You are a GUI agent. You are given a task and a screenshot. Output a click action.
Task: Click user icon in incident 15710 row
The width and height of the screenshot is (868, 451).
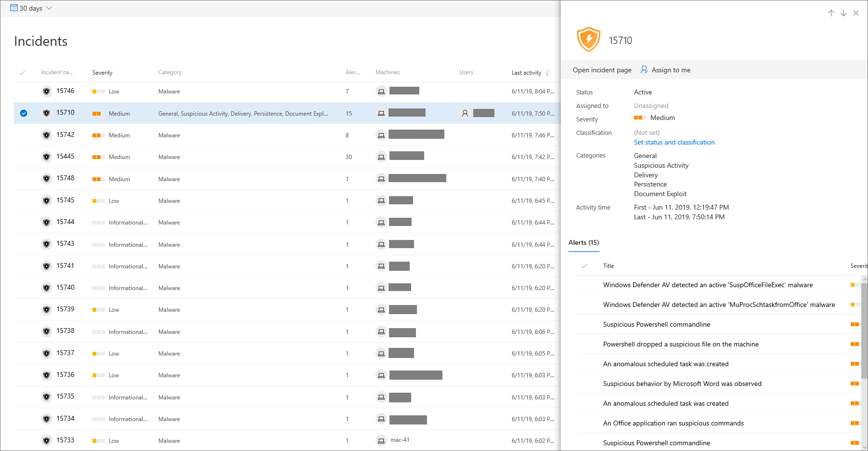click(x=465, y=113)
